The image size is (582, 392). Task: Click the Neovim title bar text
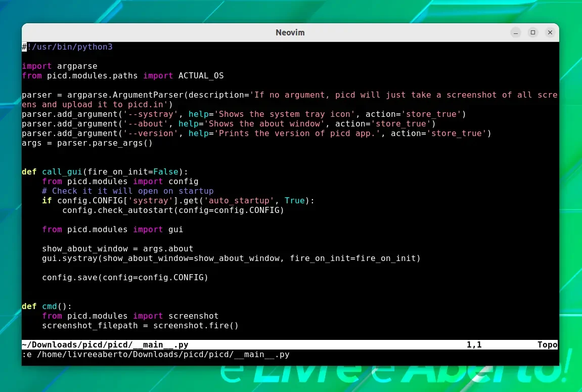(x=290, y=33)
